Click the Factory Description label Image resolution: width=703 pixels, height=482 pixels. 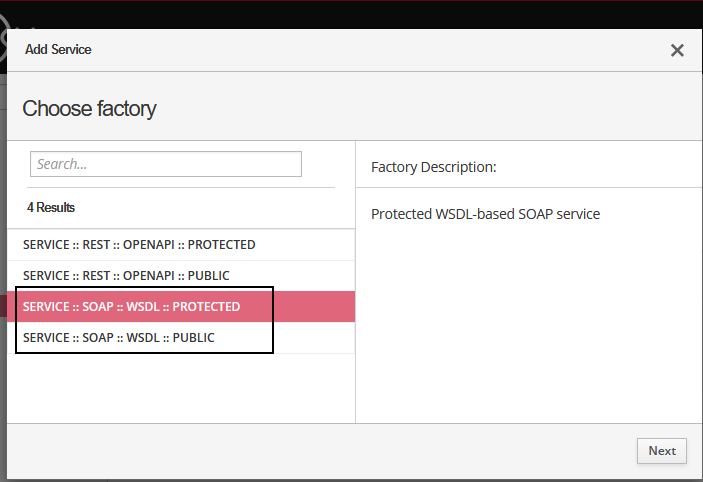point(433,167)
